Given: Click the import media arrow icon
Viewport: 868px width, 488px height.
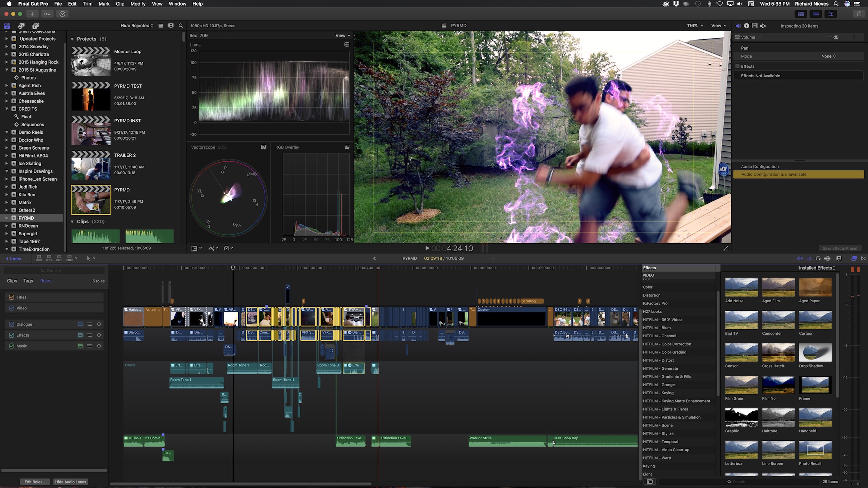Looking at the screenshot, I should (32, 14).
